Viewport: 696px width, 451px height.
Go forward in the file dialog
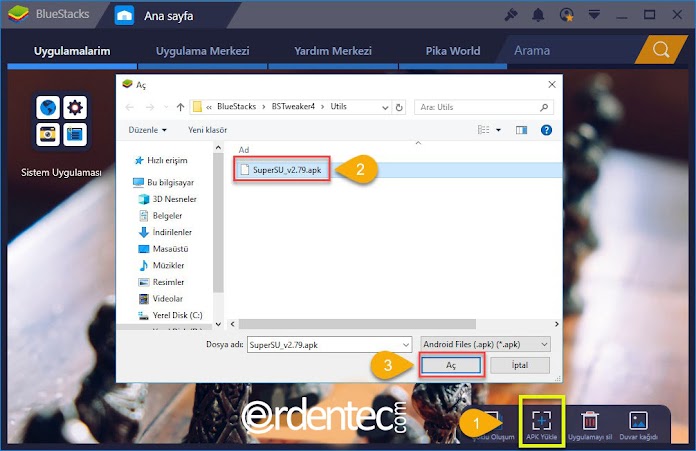click(x=150, y=107)
